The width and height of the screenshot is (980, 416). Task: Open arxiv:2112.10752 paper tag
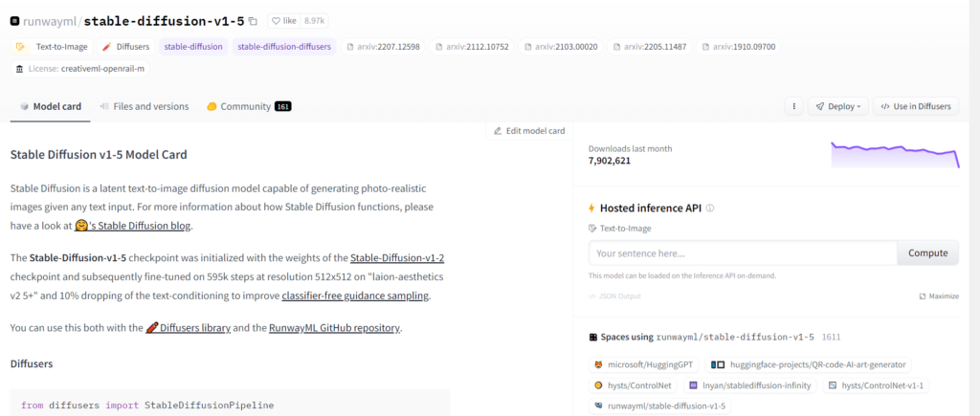tap(473, 46)
